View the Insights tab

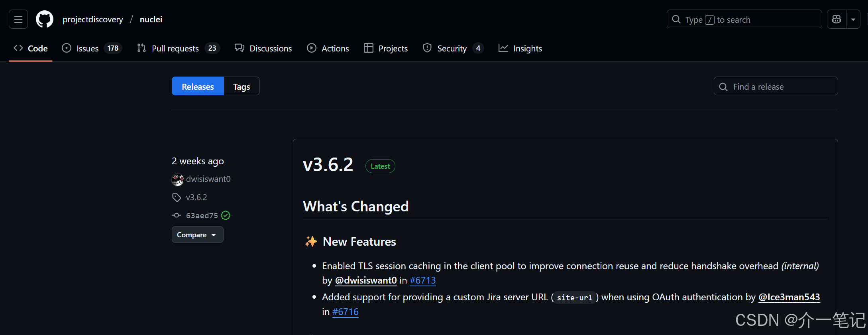(520, 48)
